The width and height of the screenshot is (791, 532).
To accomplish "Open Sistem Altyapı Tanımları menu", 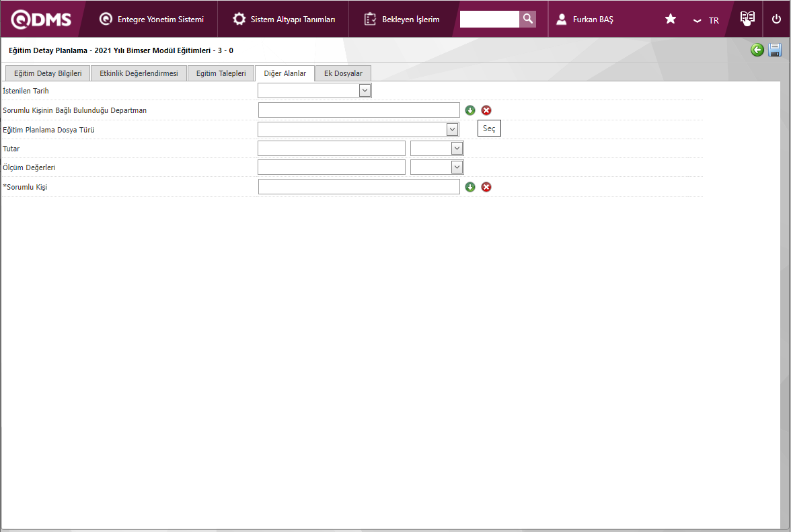I will [284, 20].
